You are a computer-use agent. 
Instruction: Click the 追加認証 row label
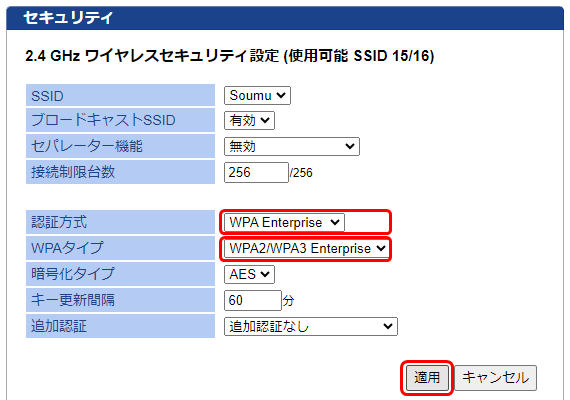click(x=120, y=326)
